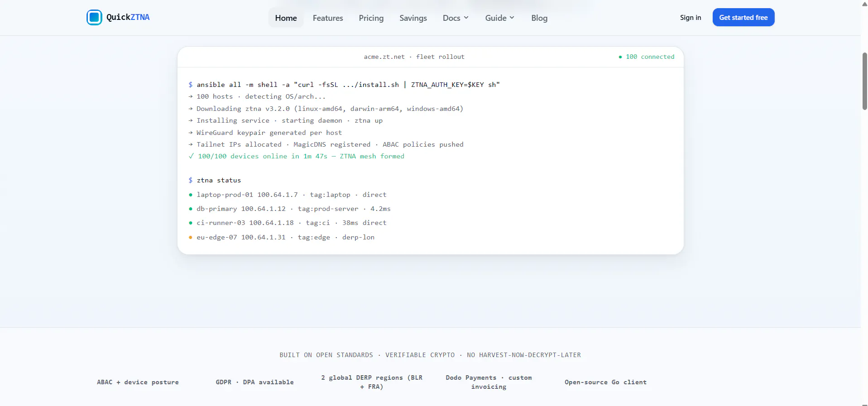
Task: Click the 'BUILT ON OPEN STANDARDS' tagline
Action: (430, 355)
